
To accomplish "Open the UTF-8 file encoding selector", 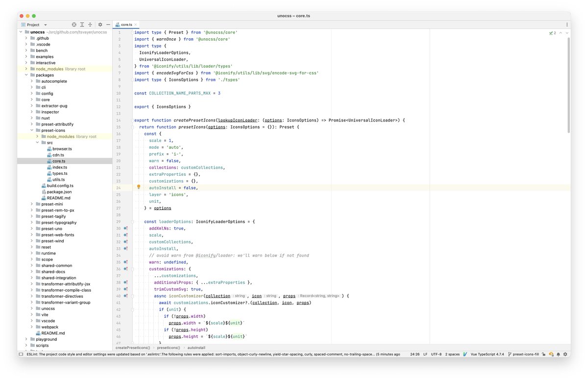I will coord(436,354).
